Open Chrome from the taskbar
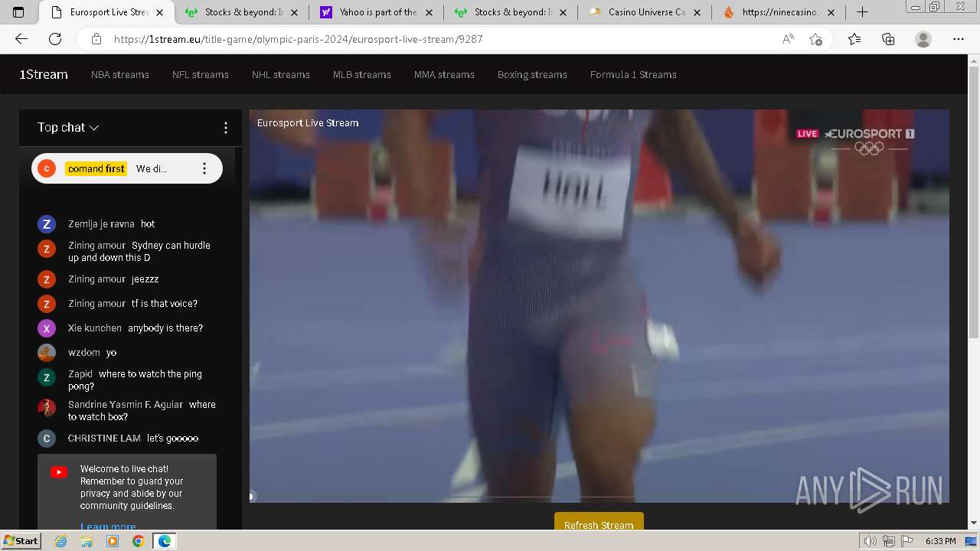This screenshot has height=551, width=980. pyautogui.click(x=138, y=541)
